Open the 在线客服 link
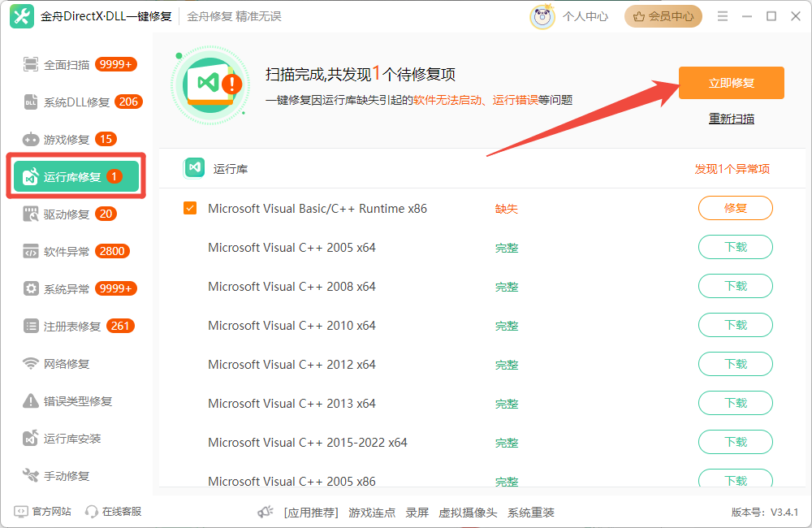Screen dimensions: 812x528 [122, 512]
